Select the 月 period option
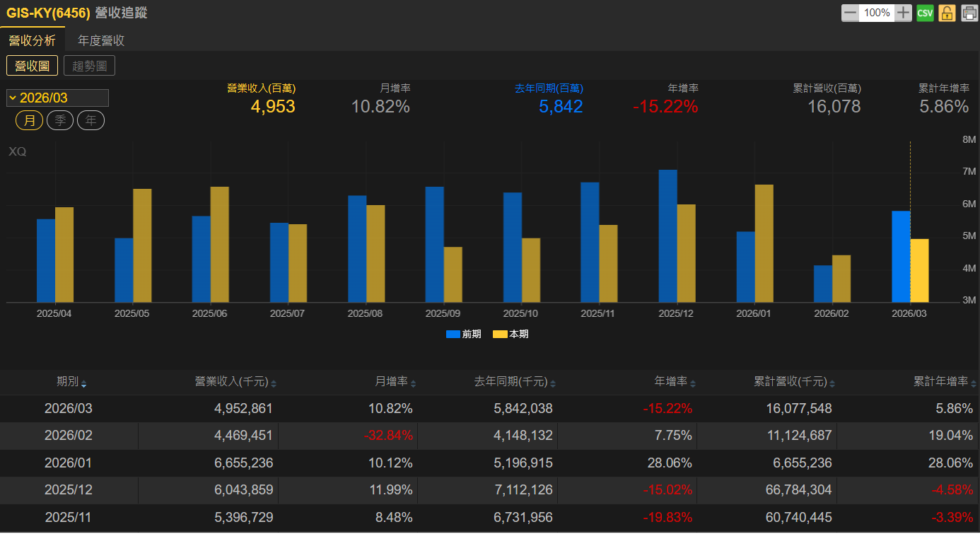Image resolution: width=980 pixels, height=534 pixels. (29, 120)
